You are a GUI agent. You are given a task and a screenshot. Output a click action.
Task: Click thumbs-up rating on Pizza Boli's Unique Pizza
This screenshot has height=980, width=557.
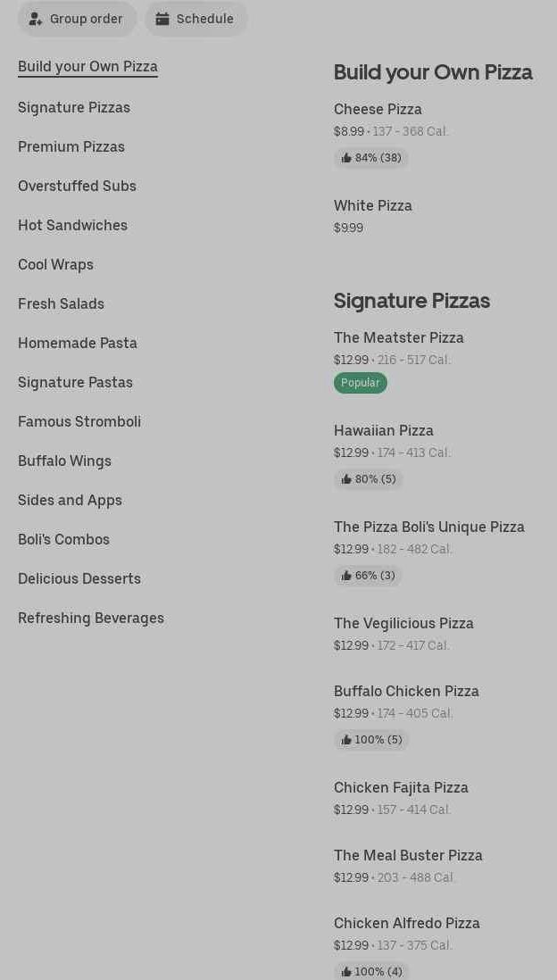tap(368, 576)
